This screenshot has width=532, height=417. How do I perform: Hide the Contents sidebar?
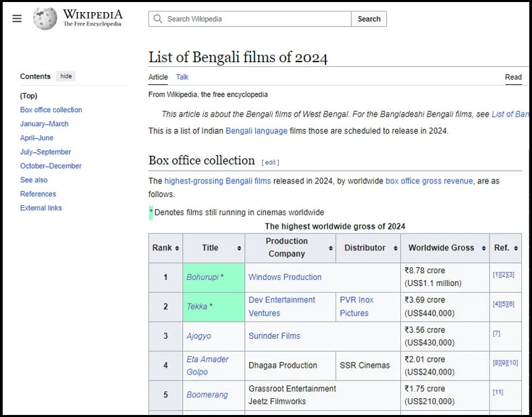click(65, 76)
